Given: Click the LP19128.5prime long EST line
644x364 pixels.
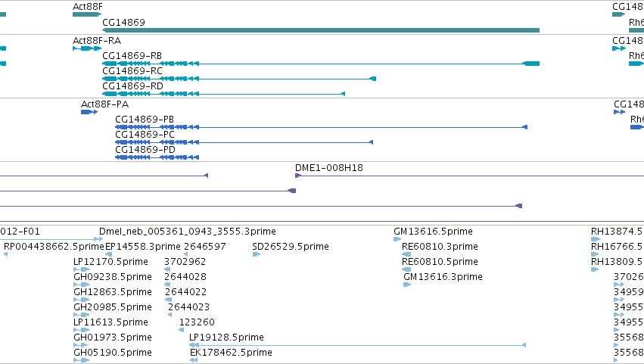Looking at the screenshot, I should (357, 345).
